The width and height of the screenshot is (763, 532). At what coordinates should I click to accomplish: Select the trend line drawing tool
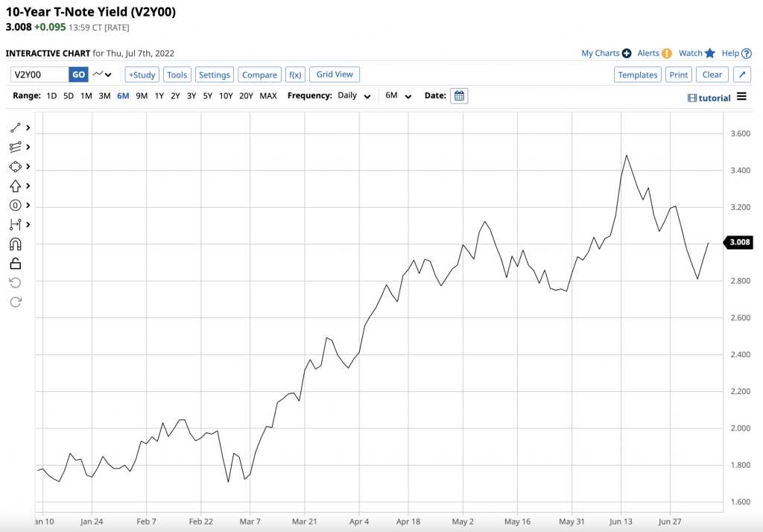point(15,127)
